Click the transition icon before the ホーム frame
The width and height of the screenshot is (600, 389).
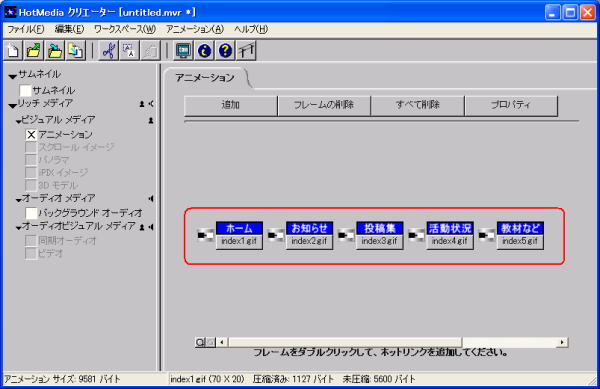(x=205, y=235)
